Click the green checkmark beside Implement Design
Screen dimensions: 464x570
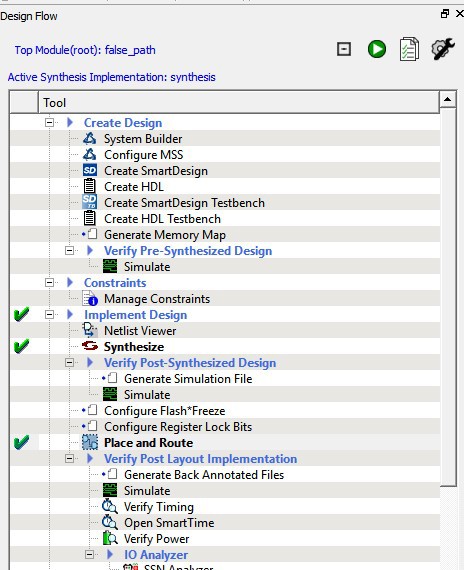pyautogui.click(x=21, y=314)
